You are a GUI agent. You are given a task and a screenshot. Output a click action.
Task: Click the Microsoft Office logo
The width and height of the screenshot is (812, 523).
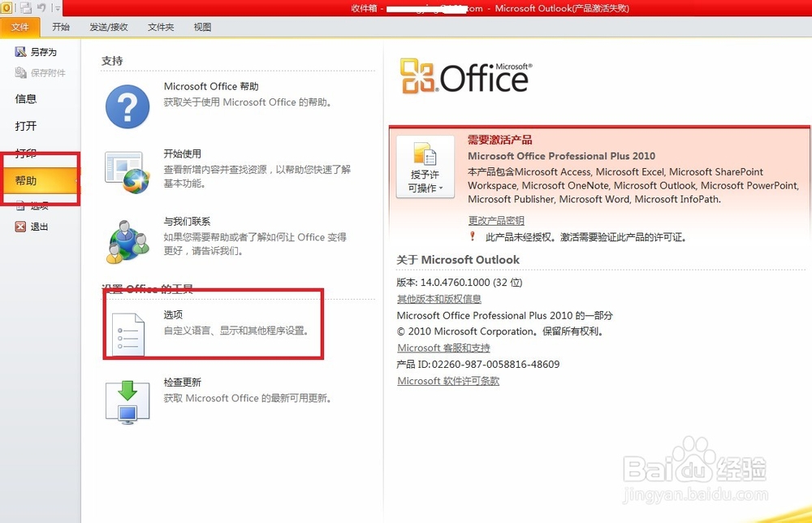466,76
